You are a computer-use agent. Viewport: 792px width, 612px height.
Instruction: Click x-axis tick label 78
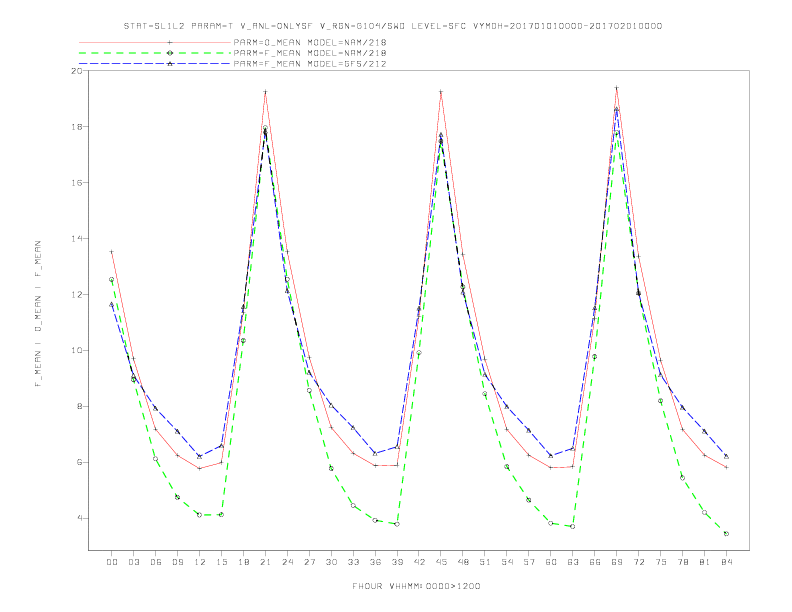[683, 562]
